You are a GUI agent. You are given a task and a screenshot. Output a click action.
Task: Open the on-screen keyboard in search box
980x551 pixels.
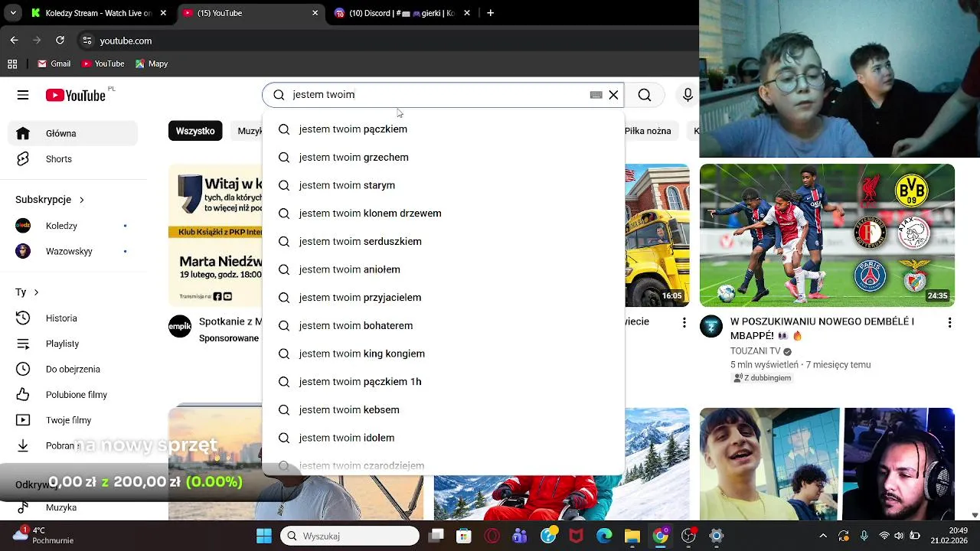[x=596, y=95]
